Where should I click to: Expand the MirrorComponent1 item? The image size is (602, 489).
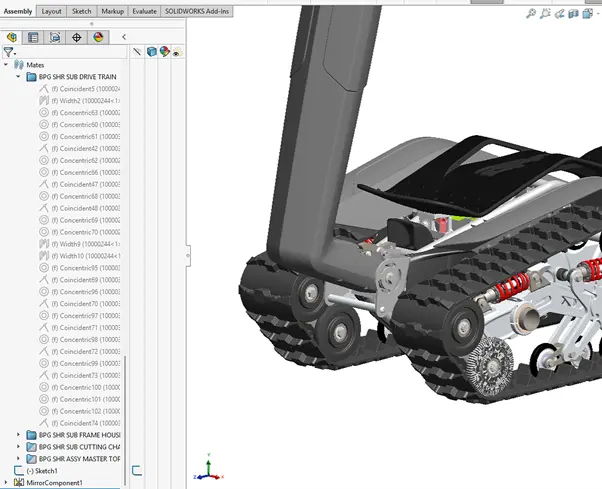pyautogui.click(x=6, y=482)
